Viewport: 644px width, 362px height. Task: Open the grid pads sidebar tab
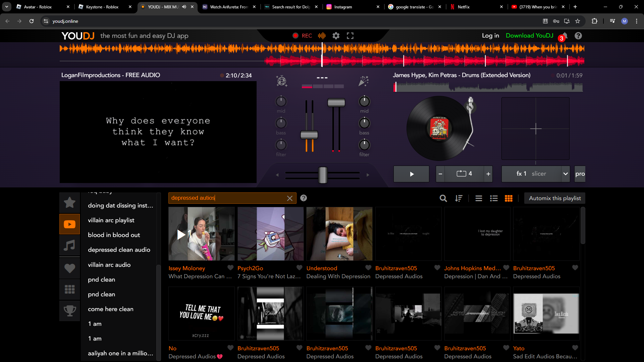point(70,289)
